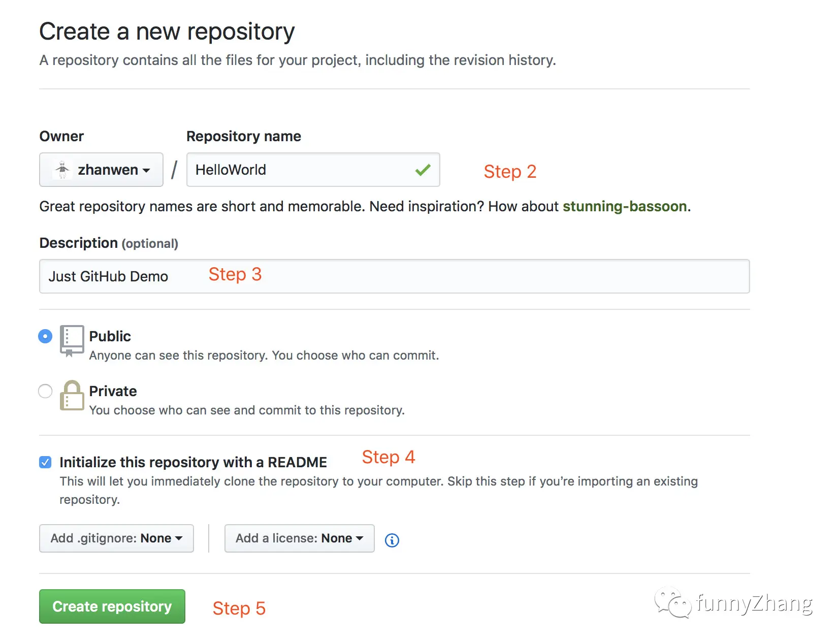Select the Public radio button
This screenshot has height=643, width=840.
[45, 336]
